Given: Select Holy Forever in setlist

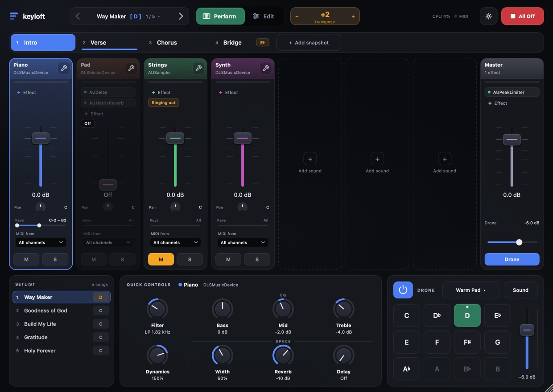Looking at the screenshot, I should click(62, 351).
